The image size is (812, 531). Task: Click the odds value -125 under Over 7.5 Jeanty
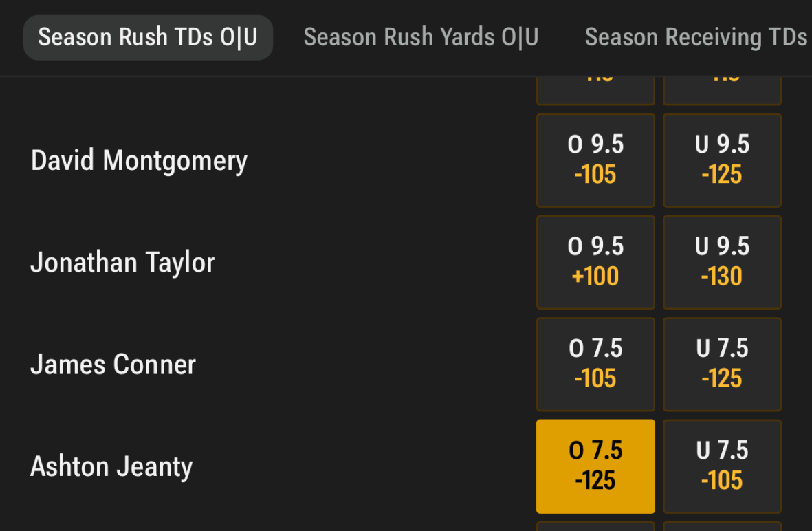pos(595,480)
